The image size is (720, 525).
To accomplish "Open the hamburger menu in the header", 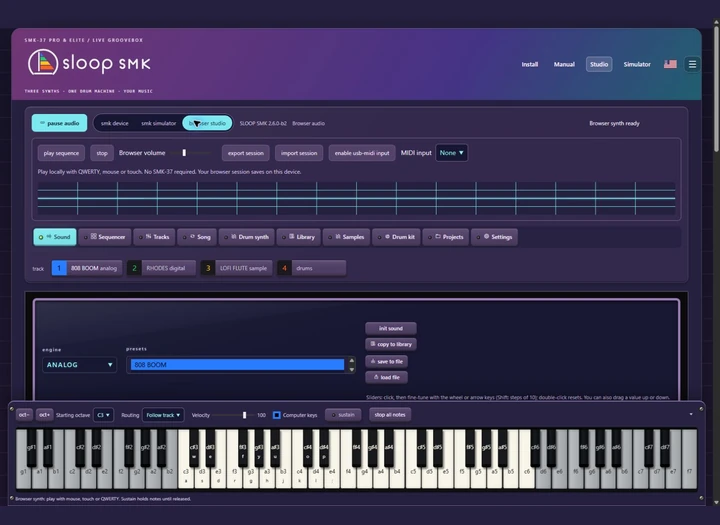I will (692, 64).
